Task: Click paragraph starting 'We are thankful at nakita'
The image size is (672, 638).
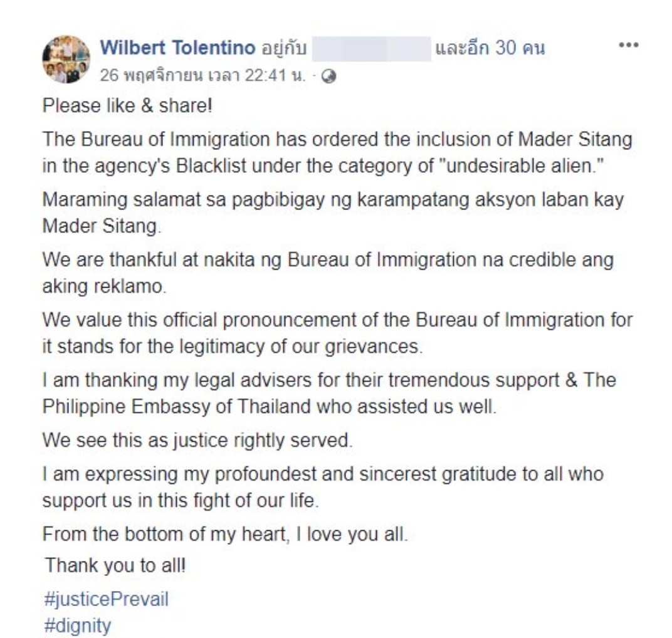Action: 328,273
